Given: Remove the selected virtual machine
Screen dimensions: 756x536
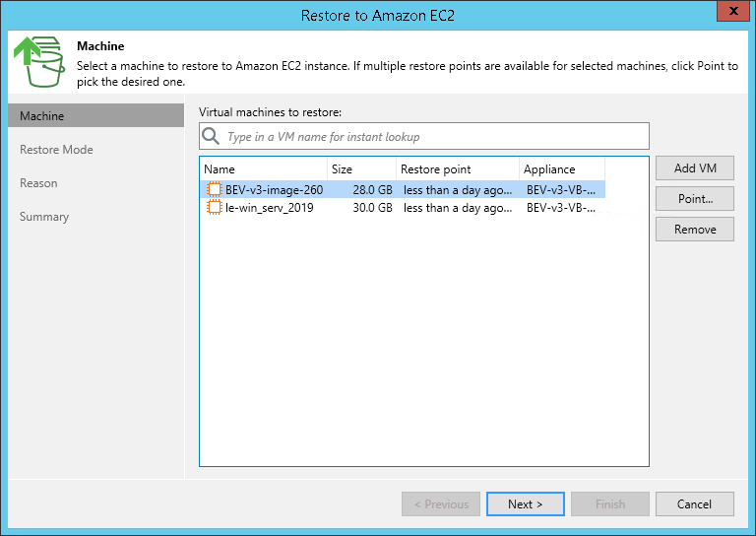Looking at the screenshot, I should tap(695, 230).
